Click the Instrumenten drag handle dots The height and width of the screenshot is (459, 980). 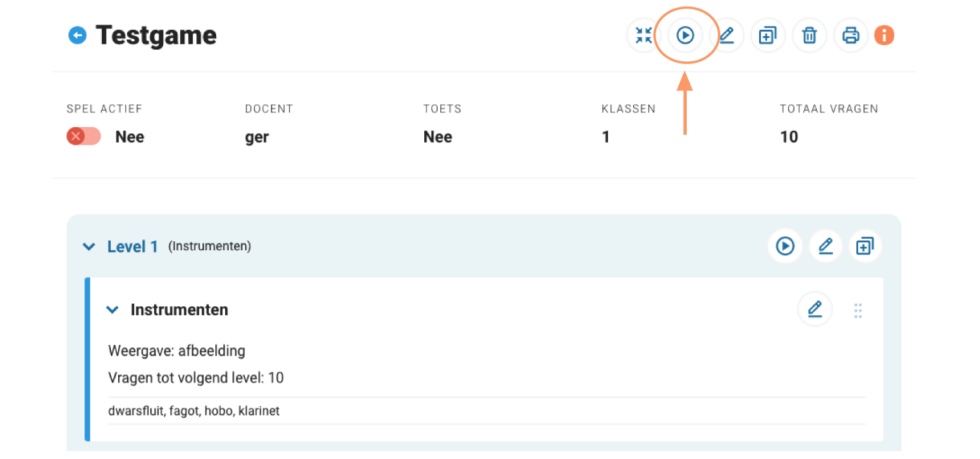[x=857, y=310]
